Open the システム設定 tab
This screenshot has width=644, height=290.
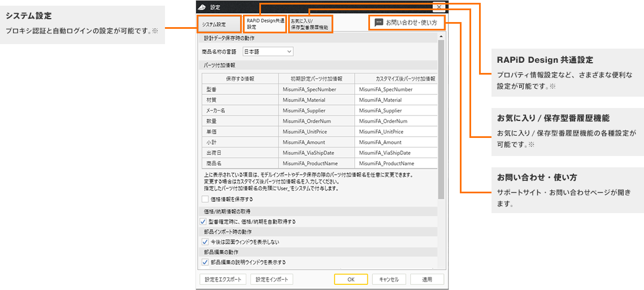tap(219, 24)
